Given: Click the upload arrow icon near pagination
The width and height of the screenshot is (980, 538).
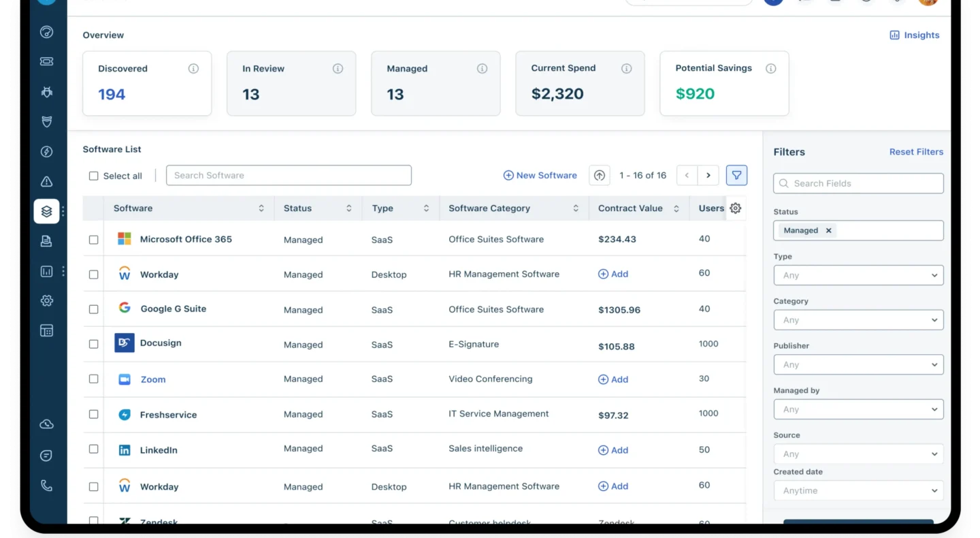Looking at the screenshot, I should 599,176.
